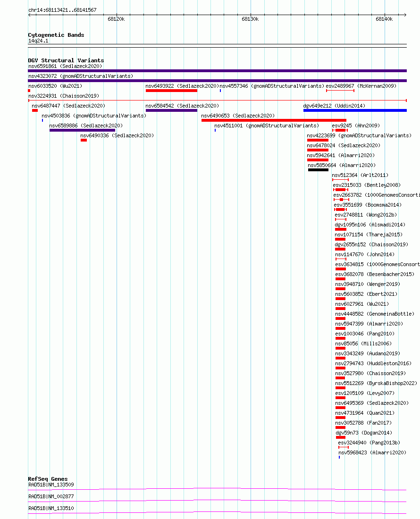Click the DGV Structural Variants track heading

coord(66,60)
